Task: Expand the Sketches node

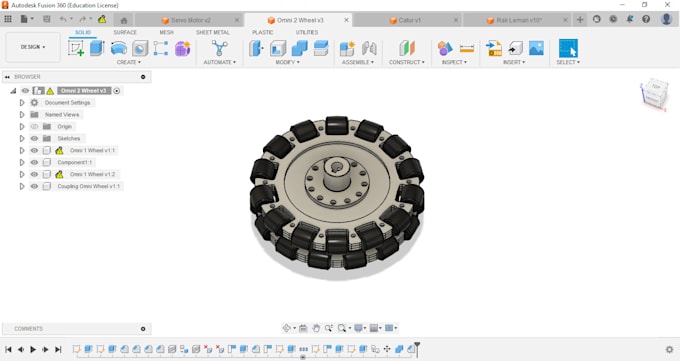Action: point(22,138)
